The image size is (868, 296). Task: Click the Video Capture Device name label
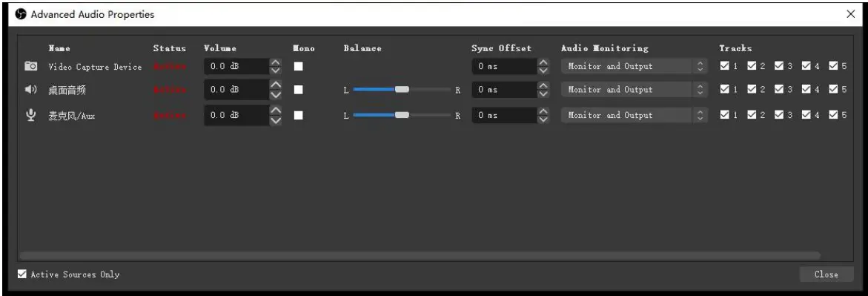[95, 67]
